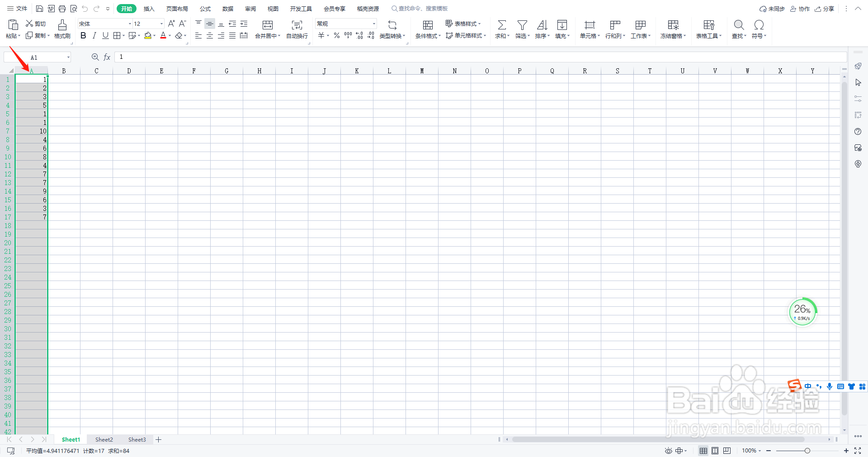
Task: Open Table Tools icon
Action: (709, 25)
